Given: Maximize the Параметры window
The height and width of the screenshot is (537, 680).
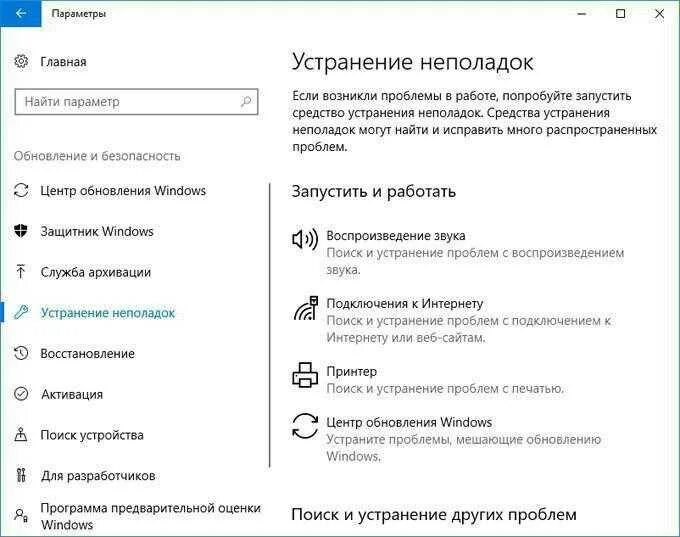Looking at the screenshot, I should coord(621,14).
